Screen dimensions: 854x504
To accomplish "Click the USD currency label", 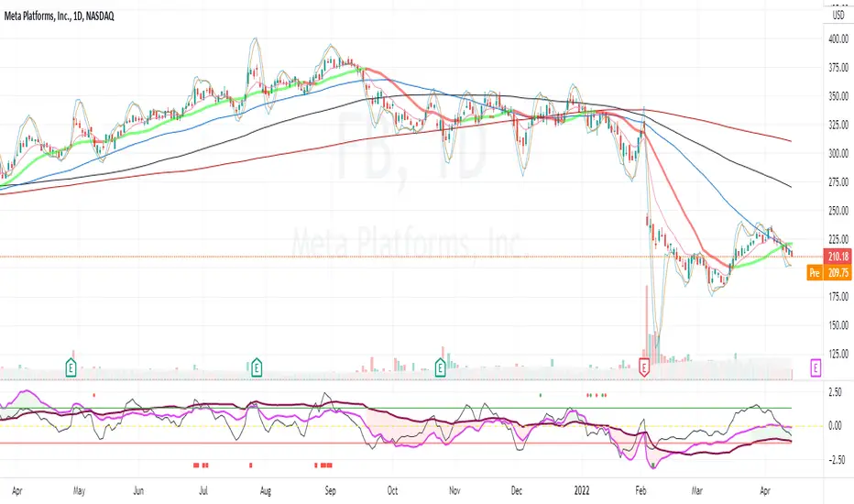I will [838, 16].
